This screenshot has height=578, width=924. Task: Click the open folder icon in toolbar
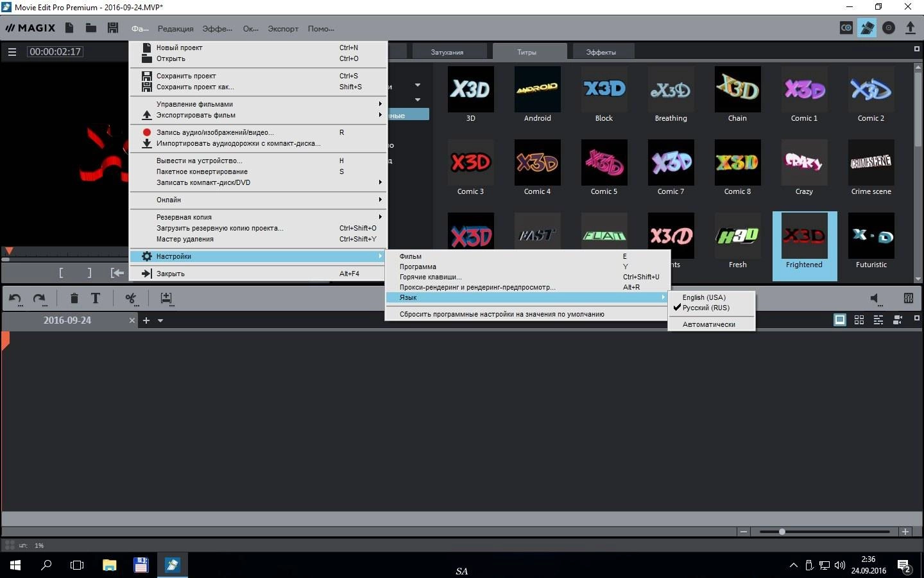91,28
